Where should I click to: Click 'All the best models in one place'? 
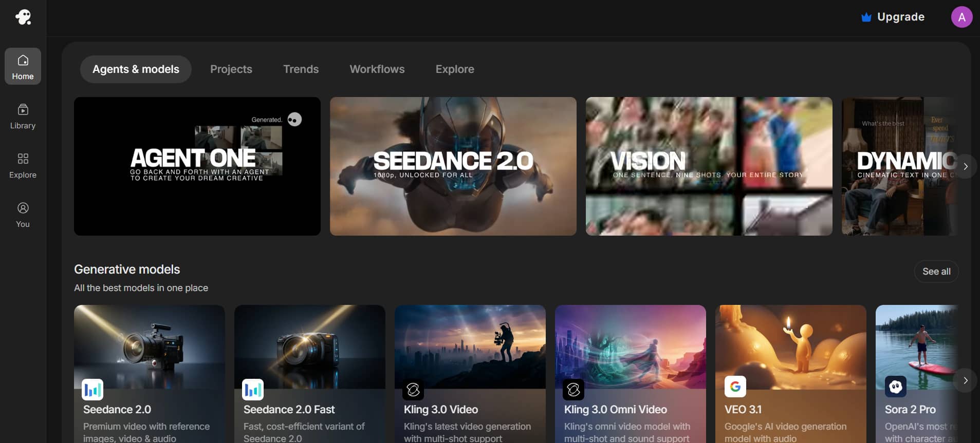141,288
